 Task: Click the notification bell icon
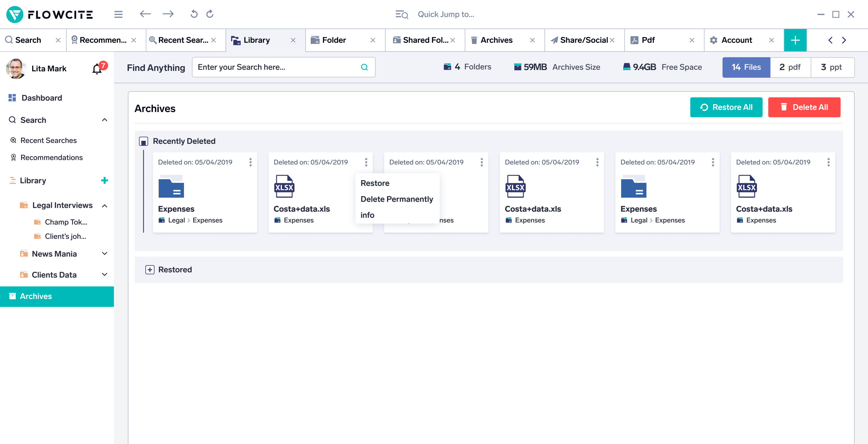97,69
